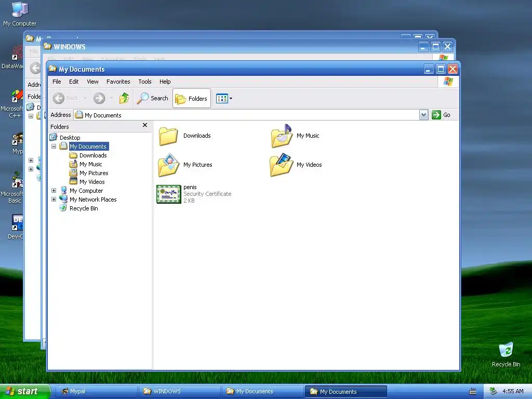Screen dimensions: 532x399
Task: Select the Downloads folder icon
Action: pyautogui.click(x=168, y=136)
